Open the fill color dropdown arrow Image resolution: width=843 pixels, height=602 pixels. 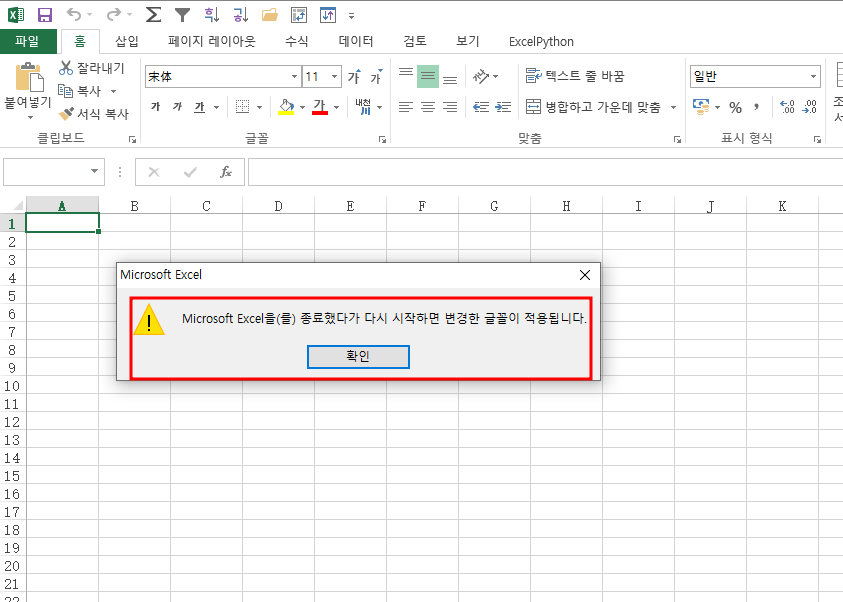pos(302,108)
